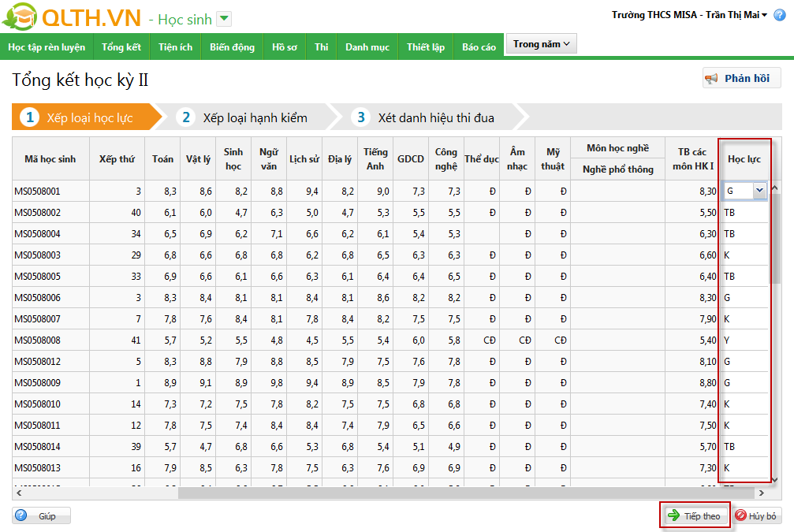794x532 pixels.
Task: Expand the Học sinh module dropdown arrow
Action: (x=224, y=19)
